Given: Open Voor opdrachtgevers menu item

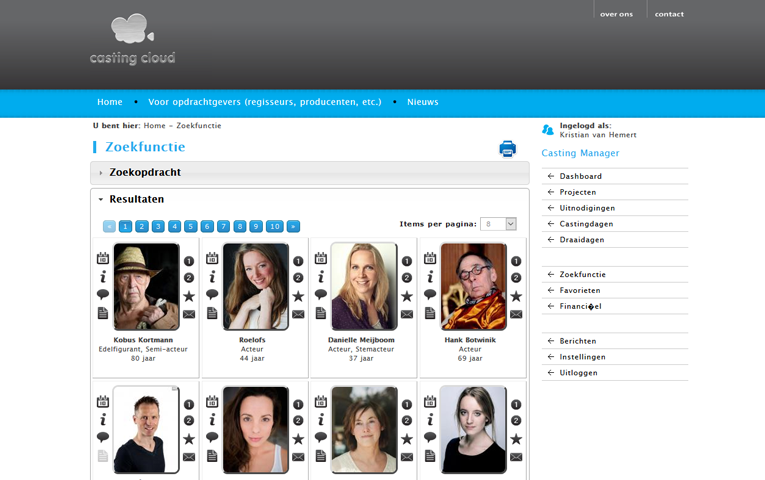Looking at the screenshot, I should (265, 102).
